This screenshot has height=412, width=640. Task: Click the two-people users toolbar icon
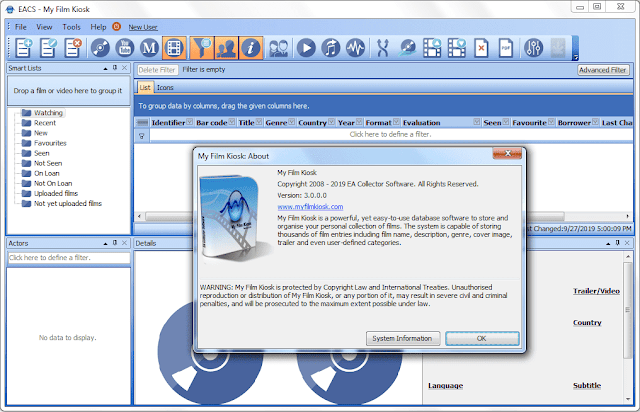pyautogui.click(x=279, y=48)
